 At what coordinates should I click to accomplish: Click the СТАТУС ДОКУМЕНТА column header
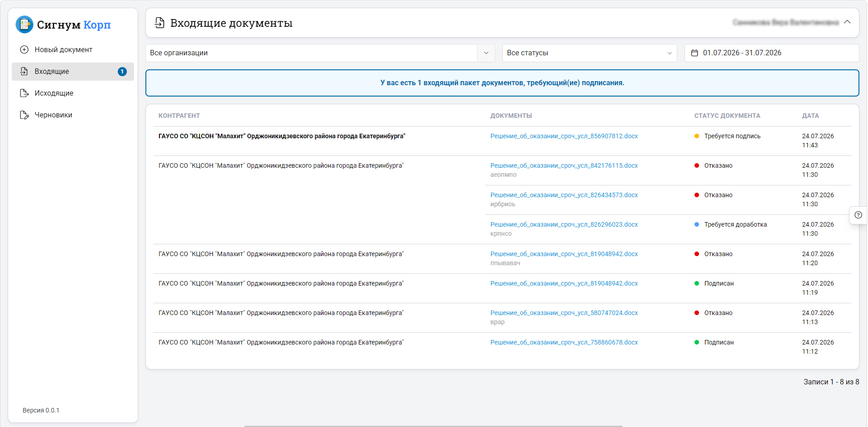click(727, 116)
